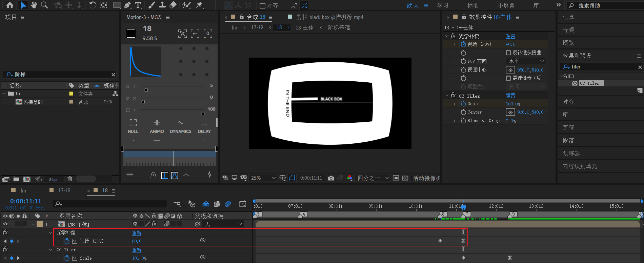This screenshot has height=263, width=644.
Task: Select the Rotation tool
Action: click(93, 5)
